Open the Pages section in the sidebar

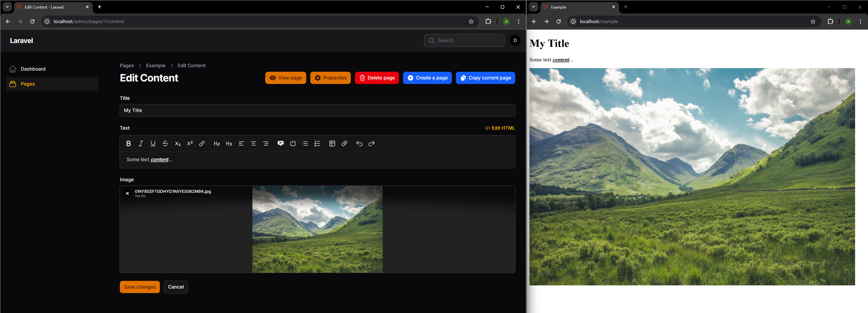(28, 84)
